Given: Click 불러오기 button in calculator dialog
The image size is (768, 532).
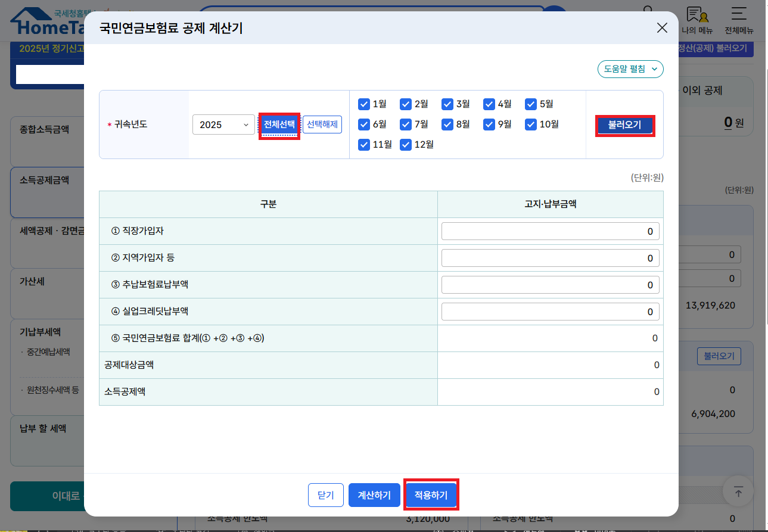Looking at the screenshot, I should pyautogui.click(x=625, y=125).
